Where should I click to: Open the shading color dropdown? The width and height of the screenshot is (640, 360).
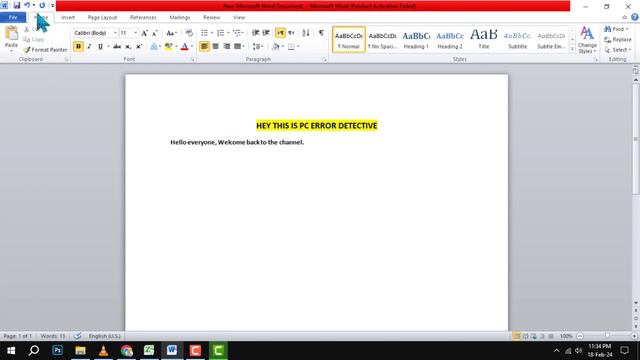click(282, 47)
